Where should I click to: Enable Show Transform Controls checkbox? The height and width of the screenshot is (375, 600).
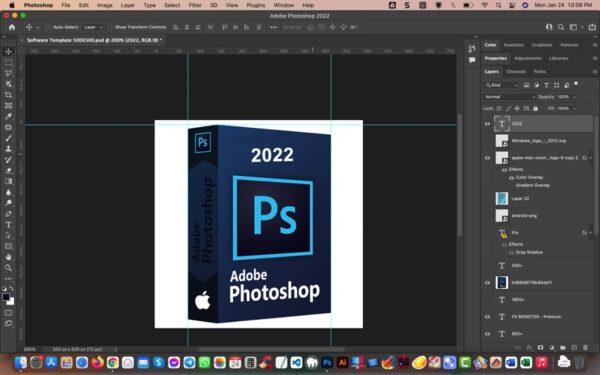coord(110,27)
